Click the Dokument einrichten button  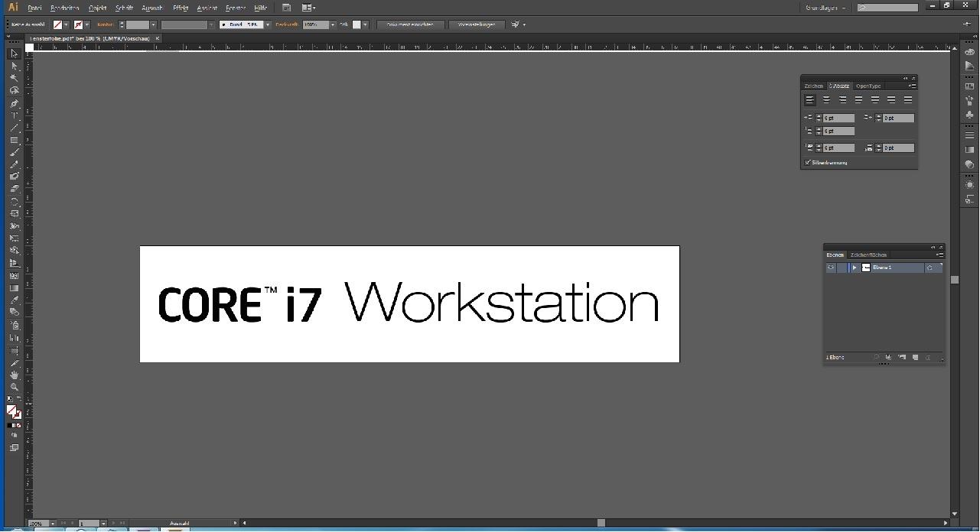coord(410,24)
